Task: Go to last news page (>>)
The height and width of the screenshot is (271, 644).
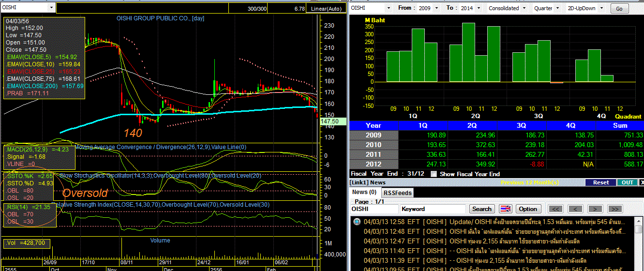Action: pos(614,209)
